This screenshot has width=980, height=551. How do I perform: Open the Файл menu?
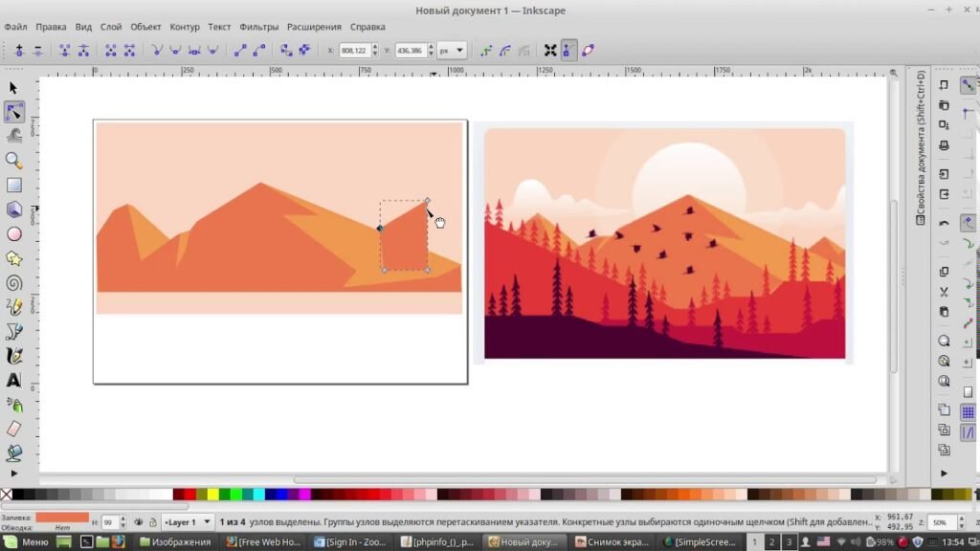[x=15, y=27]
